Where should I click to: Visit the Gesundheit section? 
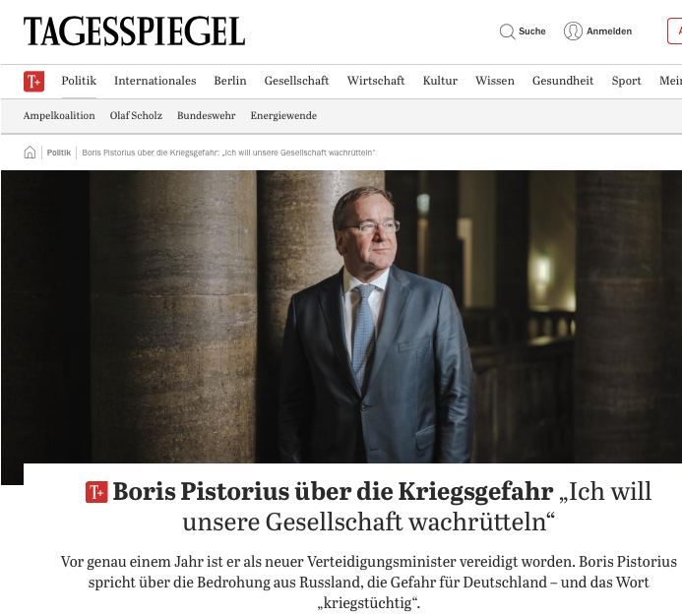click(563, 81)
